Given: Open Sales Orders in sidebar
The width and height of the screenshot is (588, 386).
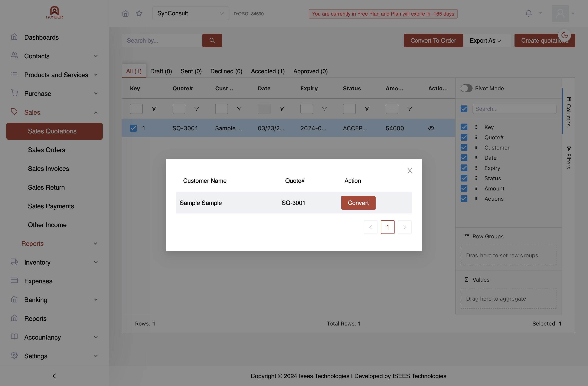Looking at the screenshot, I should pos(46,150).
